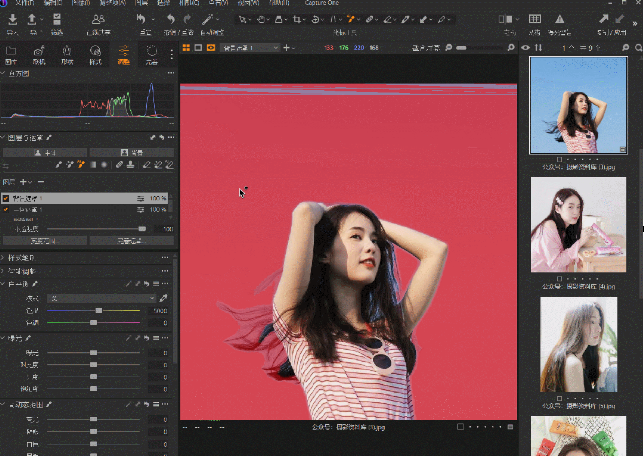The width and height of the screenshot is (644, 456).
Task: Uncheck the second layer's visibility checkbox
Action: pyautogui.click(x=6, y=210)
